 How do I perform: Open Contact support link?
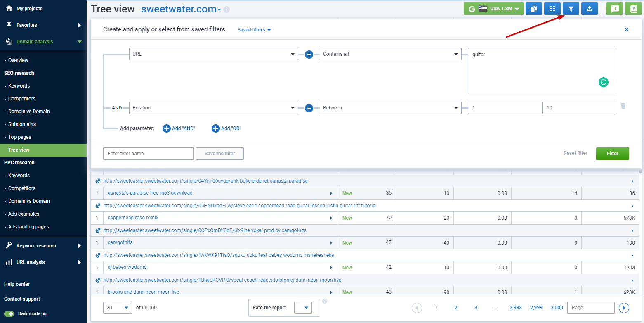(x=22, y=299)
